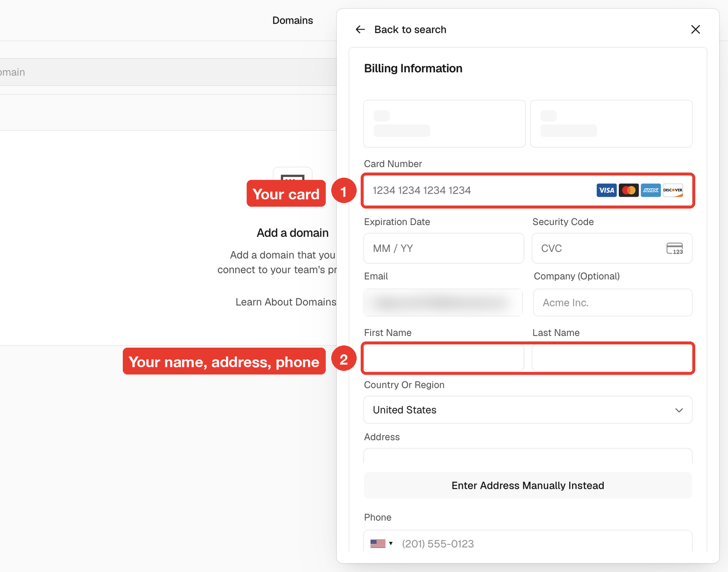
Task: Click the Discover card icon
Action: tap(673, 190)
